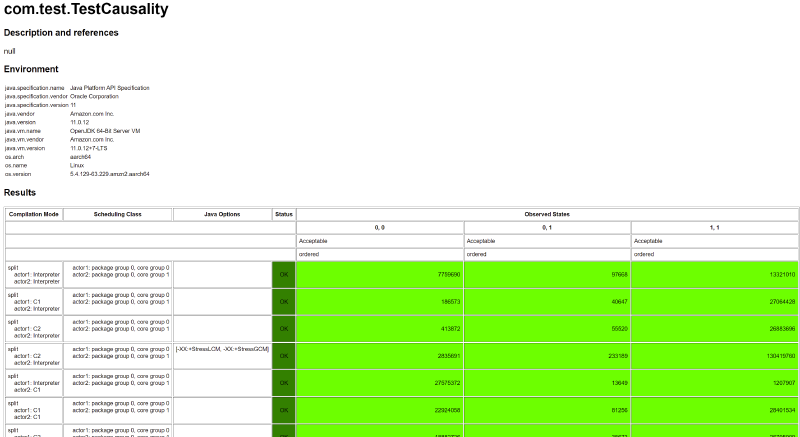This screenshot has height=437, width=800.
Task: Click the com.test.TestCausality page title
Action: (x=86, y=10)
